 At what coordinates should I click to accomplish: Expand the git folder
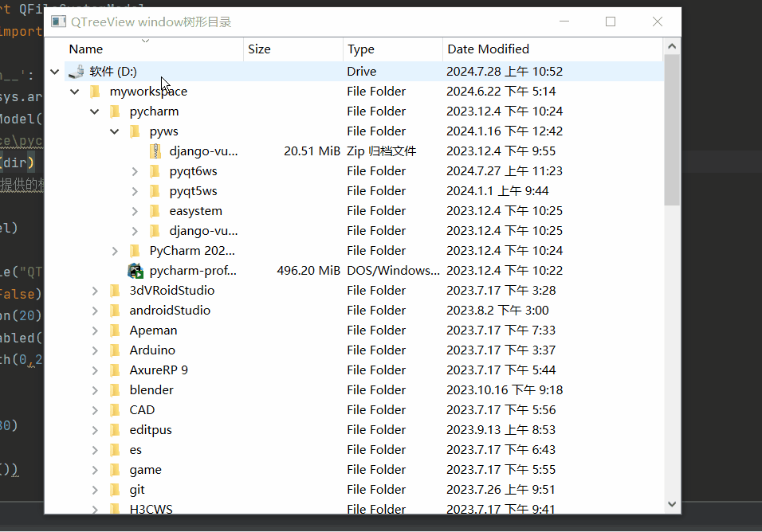pos(95,490)
